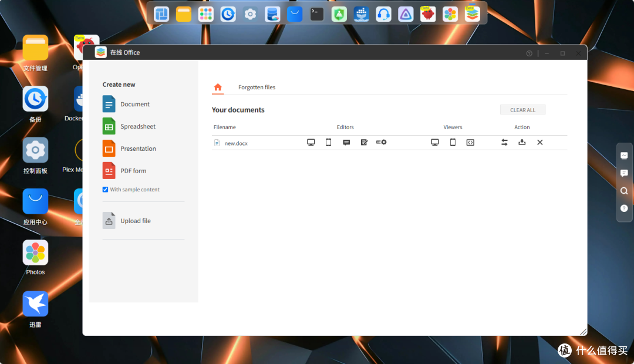Create a new Presentation
Image resolution: width=634 pixels, height=364 pixels.
pyautogui.click(x=129, y=149)
